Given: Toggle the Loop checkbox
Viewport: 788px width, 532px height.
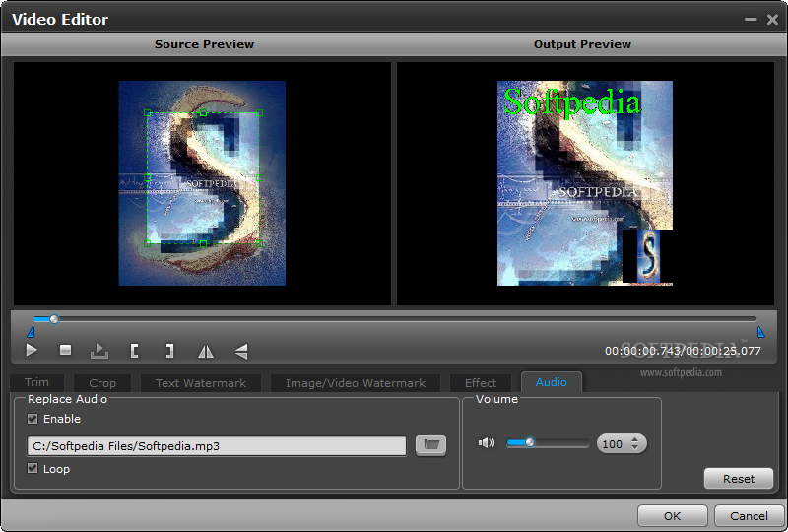Looking at the screenshot, I should pyautogui.click(x=33, y=469).
